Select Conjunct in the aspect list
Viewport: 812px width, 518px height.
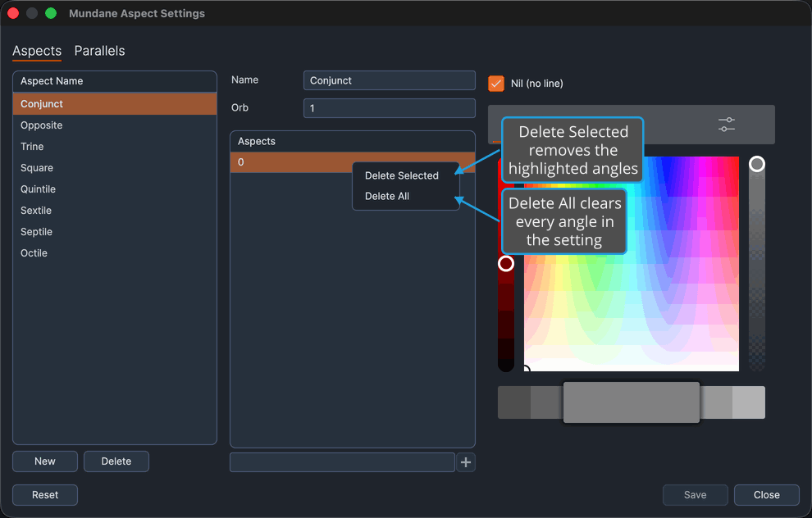tap(115, 103)
